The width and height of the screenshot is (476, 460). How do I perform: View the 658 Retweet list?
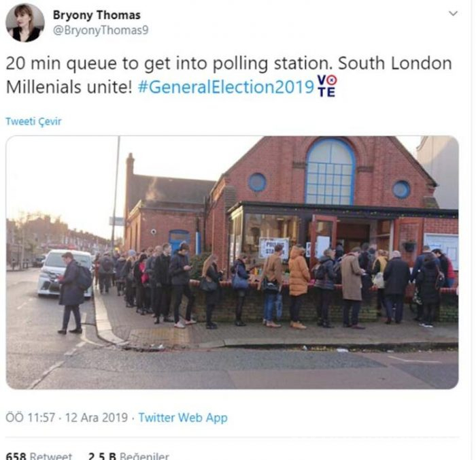tap(39, 457)
